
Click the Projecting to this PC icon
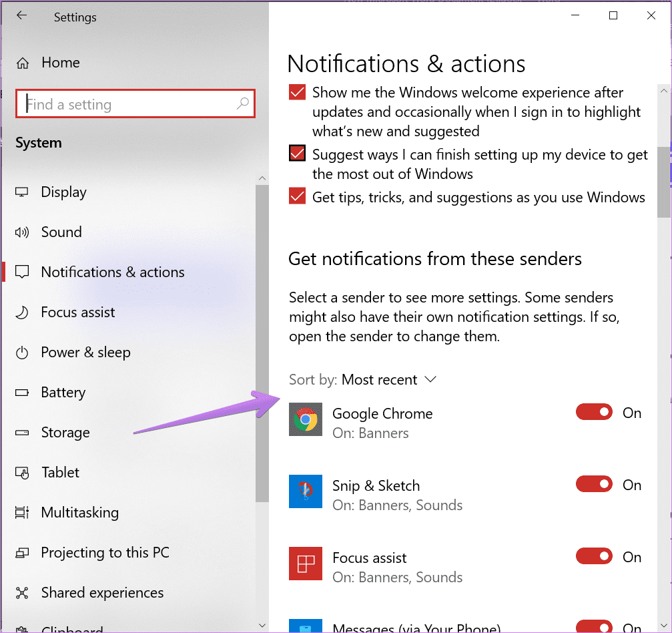[22, 553]
